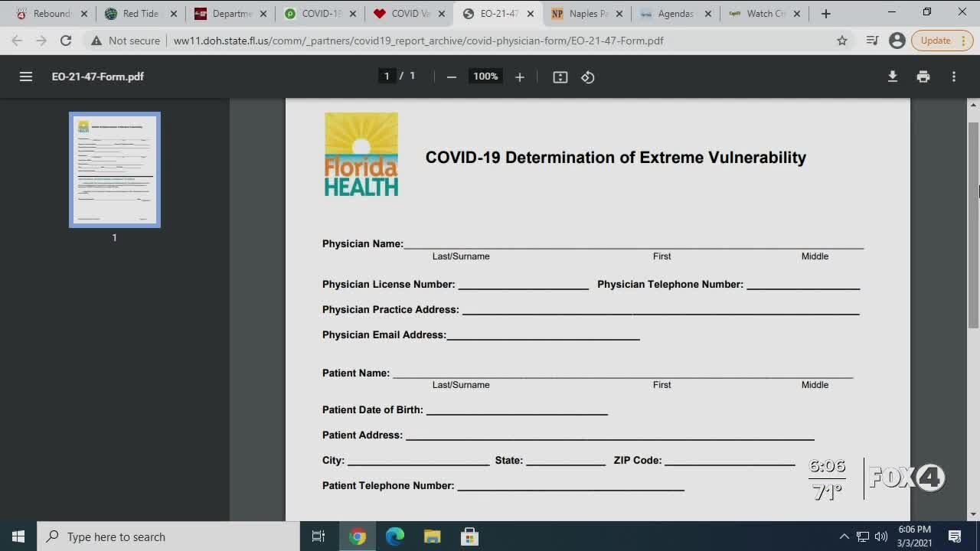
Task: Close the Rebound tab
Action: pyautogui.click(x=83, y=14)
